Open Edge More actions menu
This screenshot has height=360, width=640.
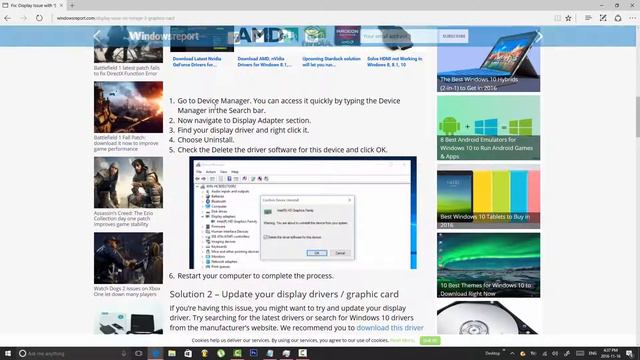(632, 18)
